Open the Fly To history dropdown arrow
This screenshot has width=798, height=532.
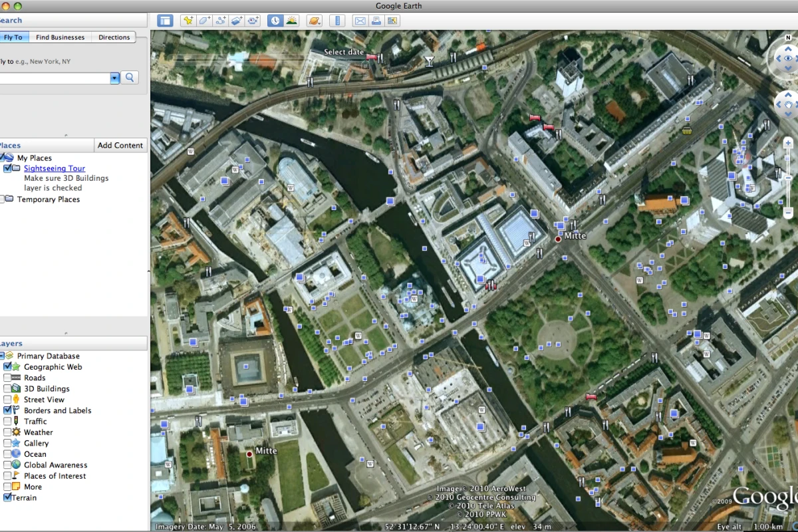pyautogui.click(x=114, y=78)
